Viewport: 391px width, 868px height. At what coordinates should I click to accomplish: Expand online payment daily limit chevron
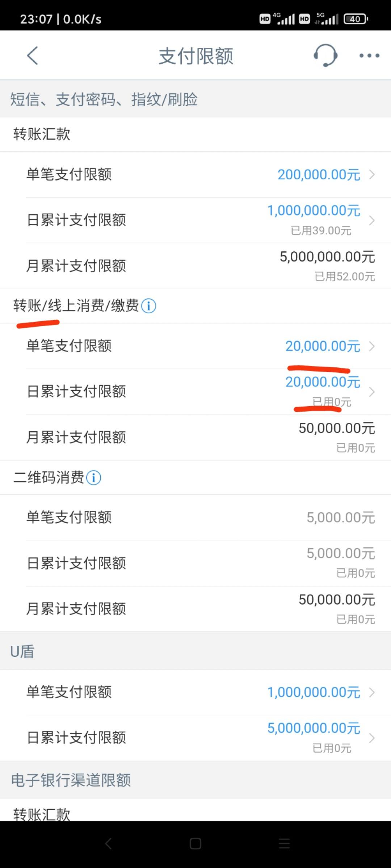tap(372, 392)
